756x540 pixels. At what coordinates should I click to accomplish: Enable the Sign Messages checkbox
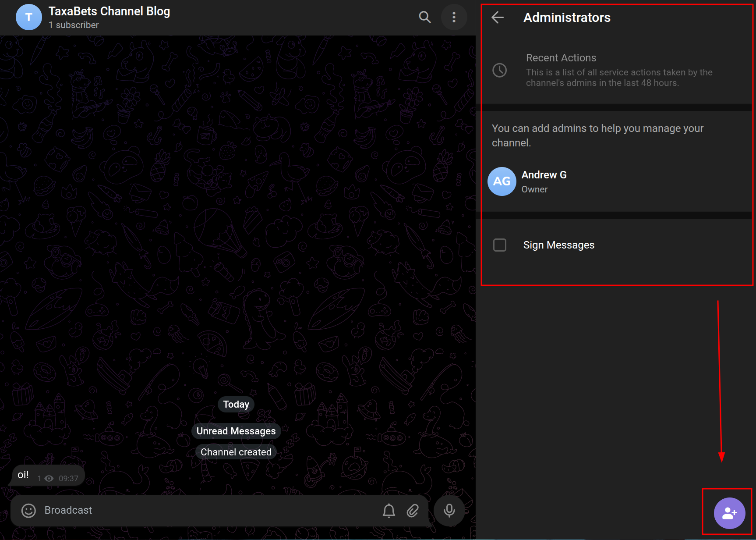point(500,245)
